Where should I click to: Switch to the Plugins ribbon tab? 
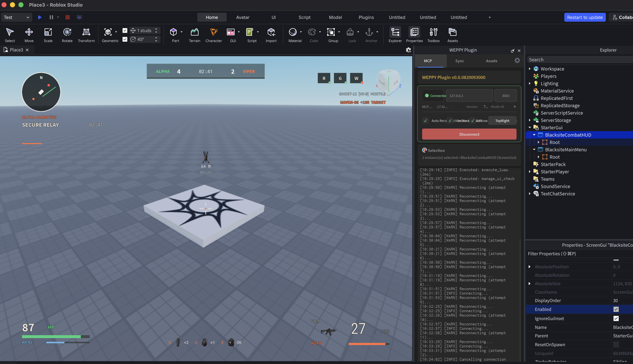366,17
